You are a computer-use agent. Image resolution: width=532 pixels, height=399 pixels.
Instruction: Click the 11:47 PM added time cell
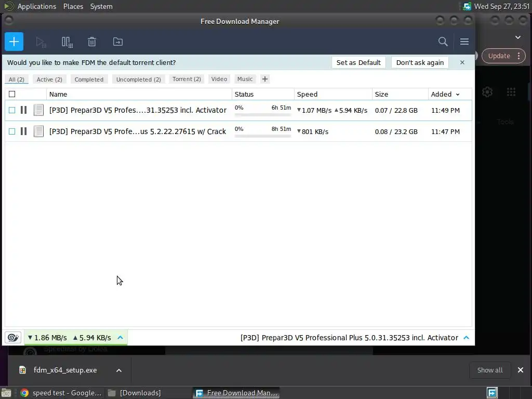pos(445,131)
